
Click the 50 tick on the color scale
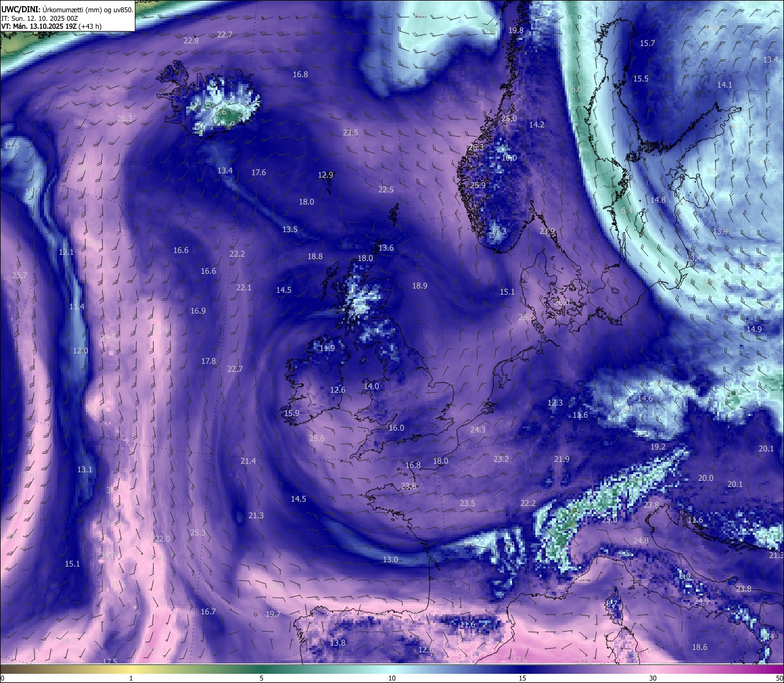pyautogui.click(x=778, y=678)
